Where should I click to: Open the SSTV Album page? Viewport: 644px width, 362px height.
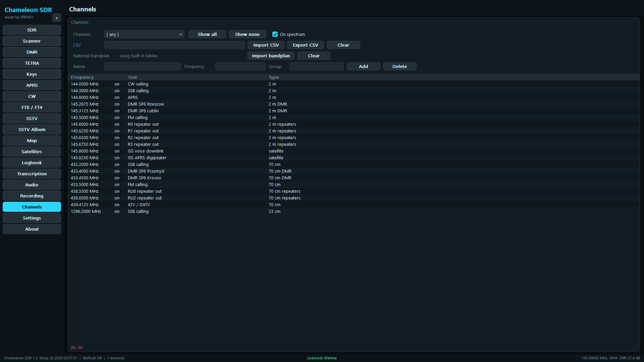pos(32,129)
